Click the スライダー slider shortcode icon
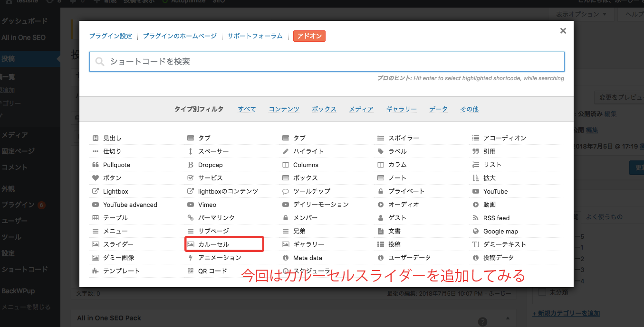The width and height of the screenshot is (644, 327). pyautogui.click(x=96, y=244)
